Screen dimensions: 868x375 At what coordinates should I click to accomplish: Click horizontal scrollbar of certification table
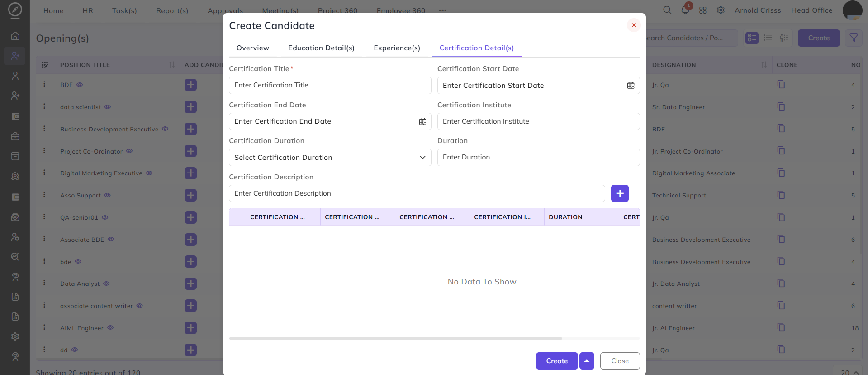tap(396, 338)
